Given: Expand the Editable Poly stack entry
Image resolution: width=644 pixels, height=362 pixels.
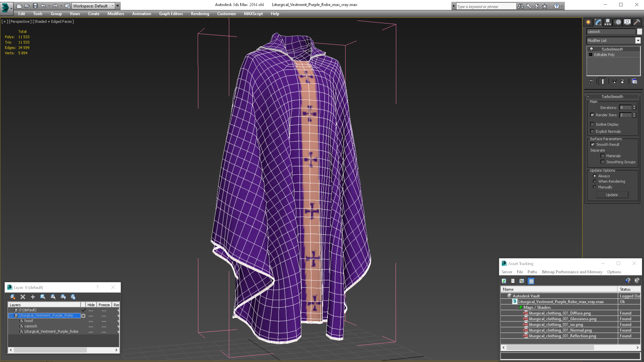Looking at the screenshot, I should 591,55.
